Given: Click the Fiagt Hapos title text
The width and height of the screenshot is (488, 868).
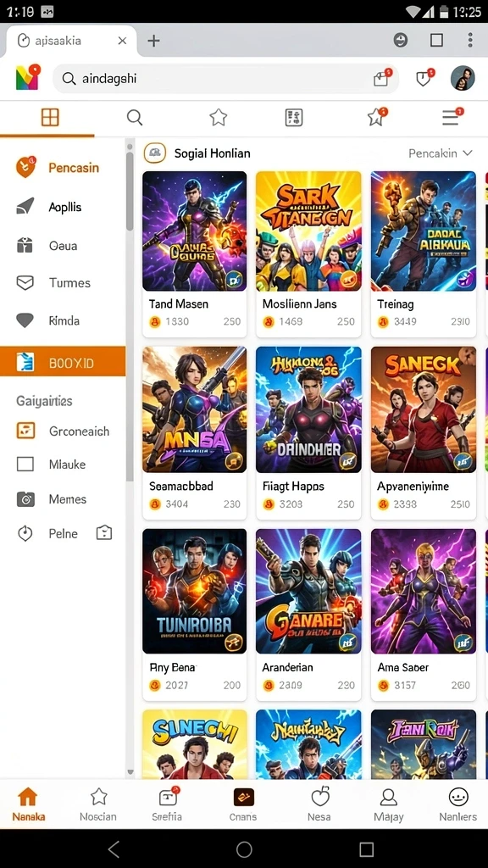Looking at the screenshot, I should [293, 486].
